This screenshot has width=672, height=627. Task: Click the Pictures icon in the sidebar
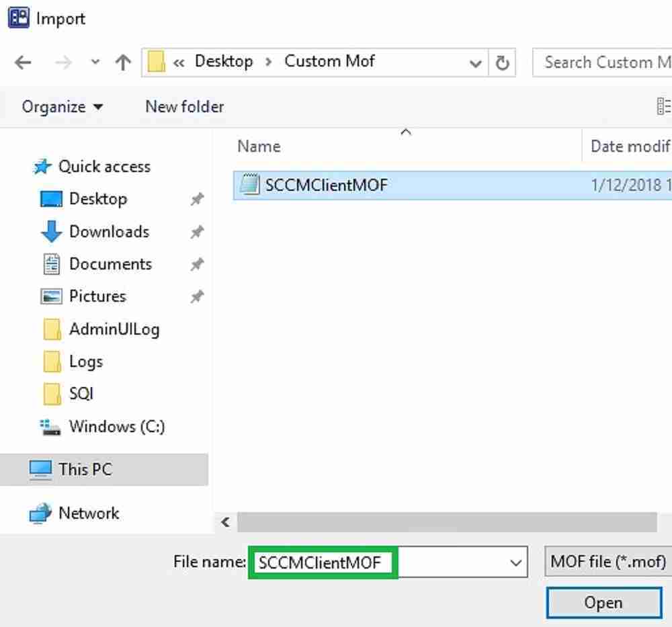[x=52, y=296]
